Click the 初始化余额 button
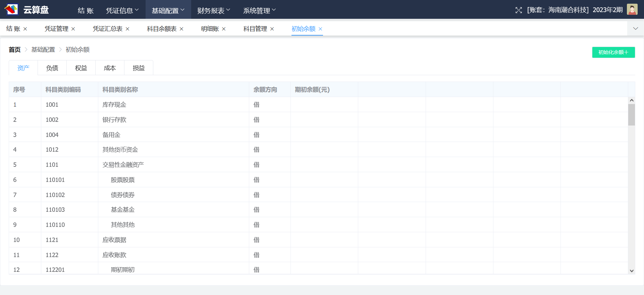644x295 pixels. [x=613, y=52]
